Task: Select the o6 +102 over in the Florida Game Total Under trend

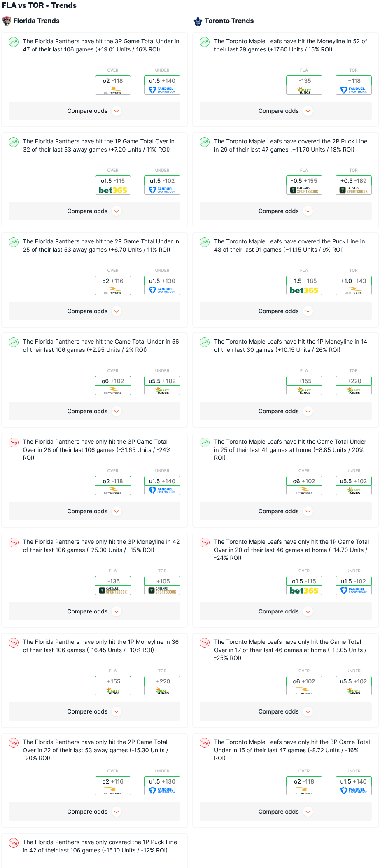Action: pyautogui.click(x=113, y=381)
